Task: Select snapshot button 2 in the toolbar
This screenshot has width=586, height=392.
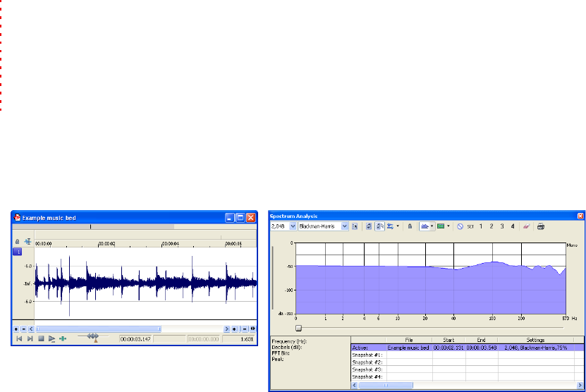Action: point(492,226)
